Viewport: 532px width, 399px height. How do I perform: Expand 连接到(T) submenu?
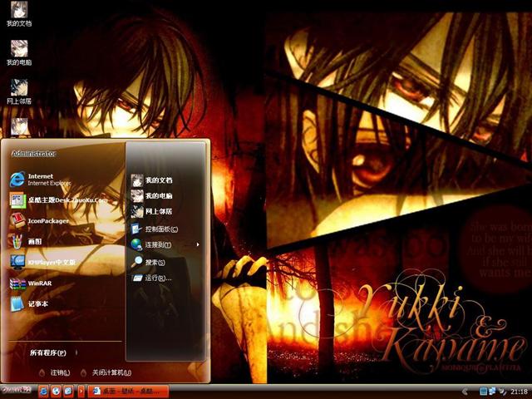[x=158, y=244]
